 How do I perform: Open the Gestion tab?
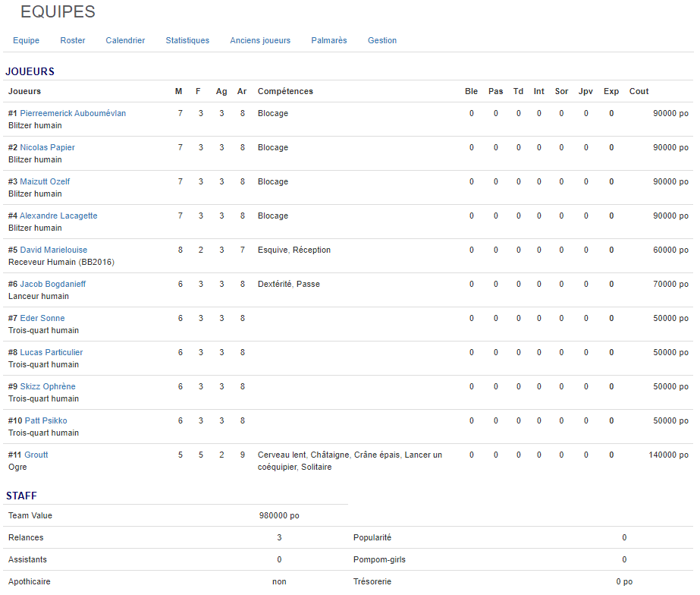pyautogui.click(x=382, y=40)
